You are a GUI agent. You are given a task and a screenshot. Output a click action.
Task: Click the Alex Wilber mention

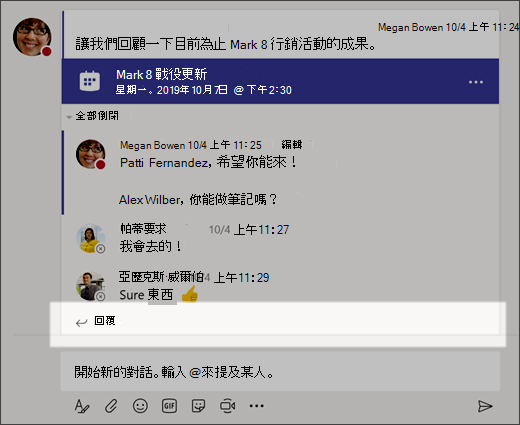(149, 200)
